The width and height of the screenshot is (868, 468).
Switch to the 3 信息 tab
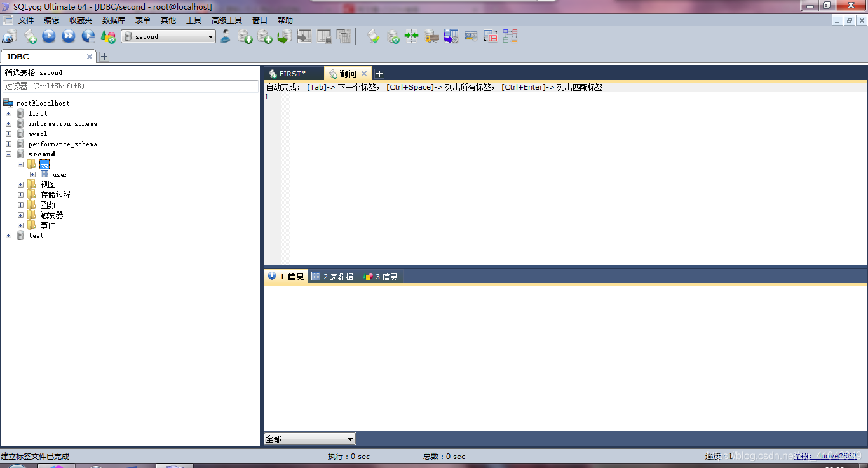click(381, 277)
